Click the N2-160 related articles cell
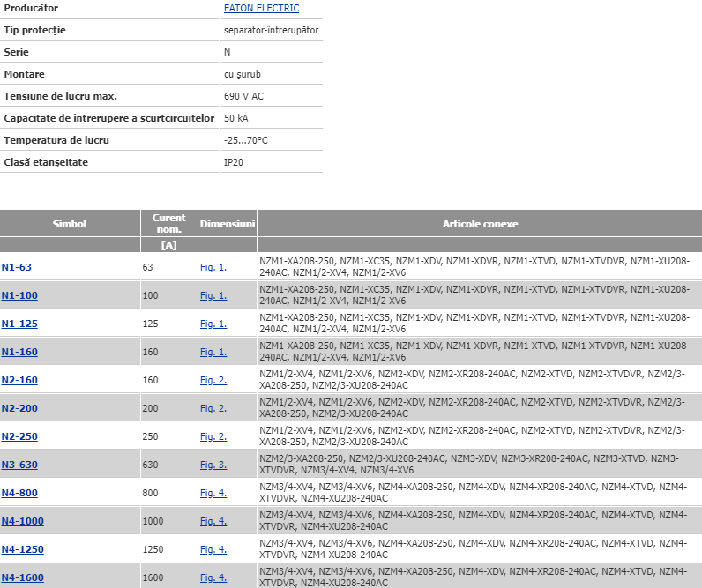This screenshot has height=588, width=702. tap(480, 380)
